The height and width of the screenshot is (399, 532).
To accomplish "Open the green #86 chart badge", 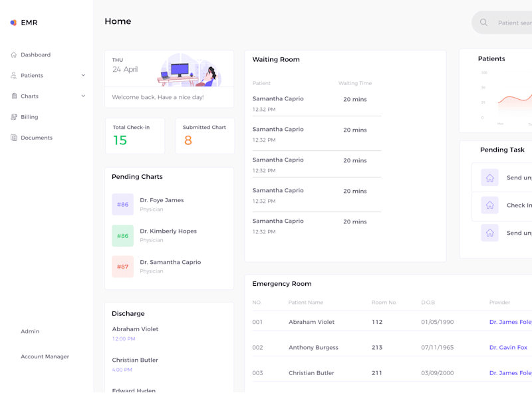I will click(x=123, y=236).
